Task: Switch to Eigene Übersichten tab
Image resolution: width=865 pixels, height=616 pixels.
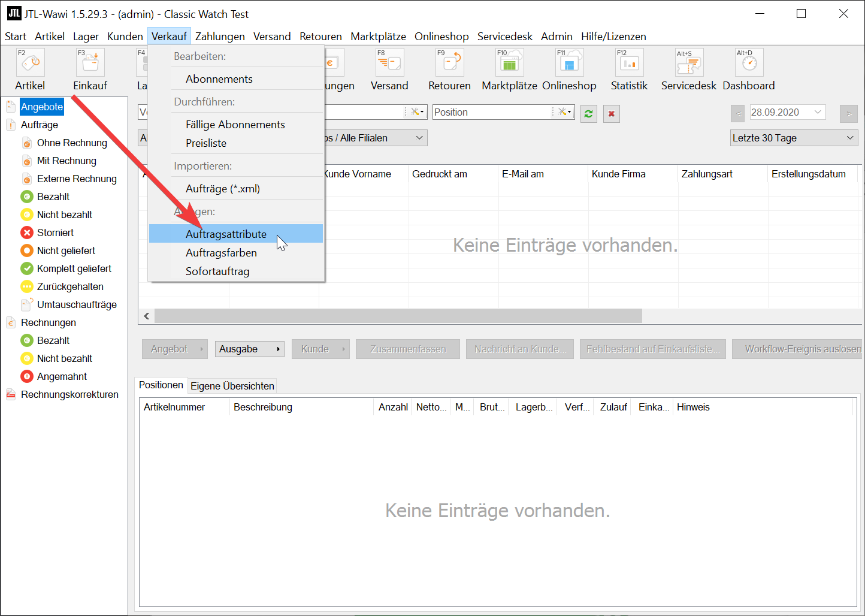Action: (x=232, y=386)
